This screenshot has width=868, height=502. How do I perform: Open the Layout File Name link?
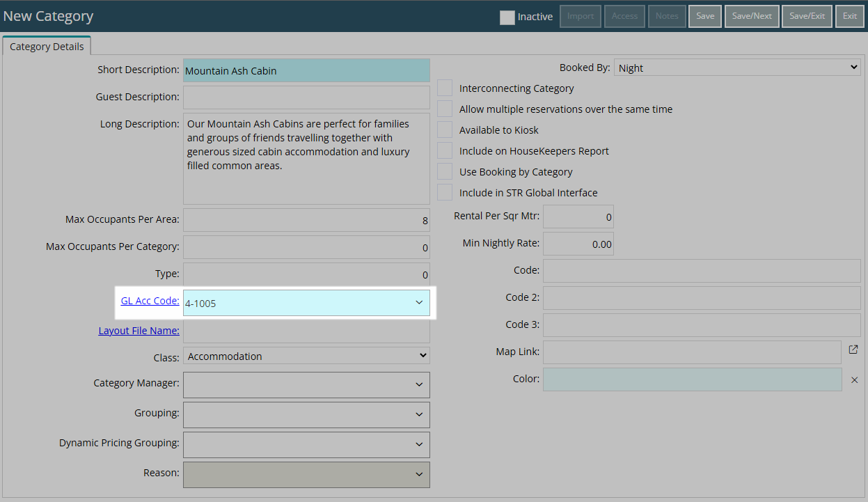pos(139,330)
